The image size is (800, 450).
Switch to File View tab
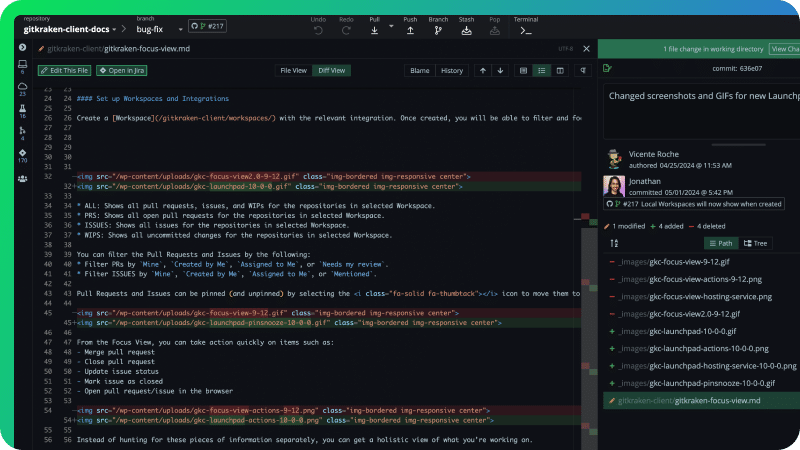coord(293,70)
